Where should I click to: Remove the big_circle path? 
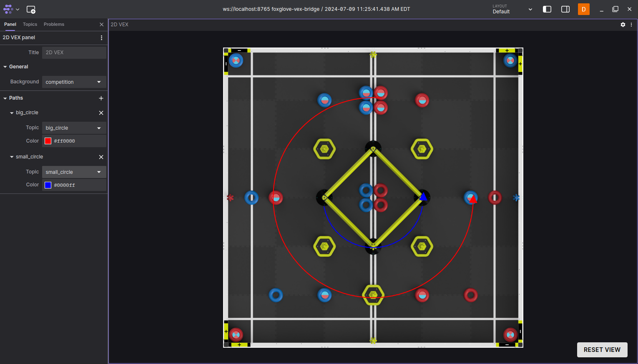[x=101, y=113]
